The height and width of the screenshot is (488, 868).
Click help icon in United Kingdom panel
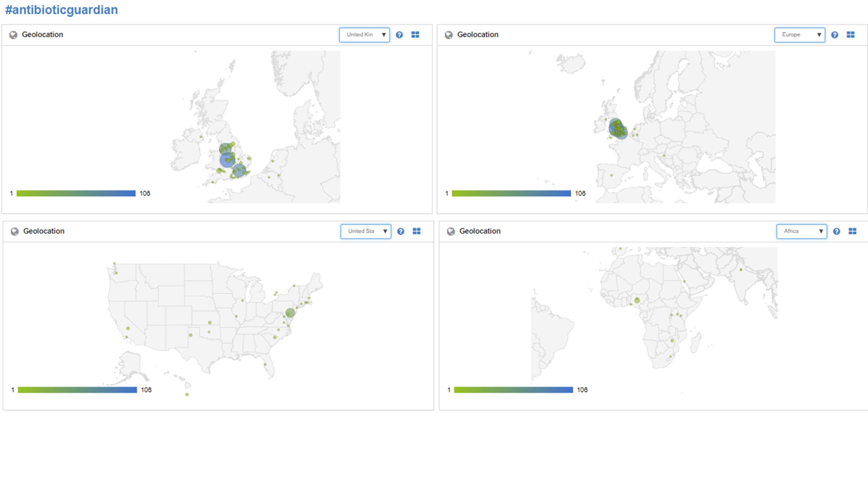tap(399, 35)
